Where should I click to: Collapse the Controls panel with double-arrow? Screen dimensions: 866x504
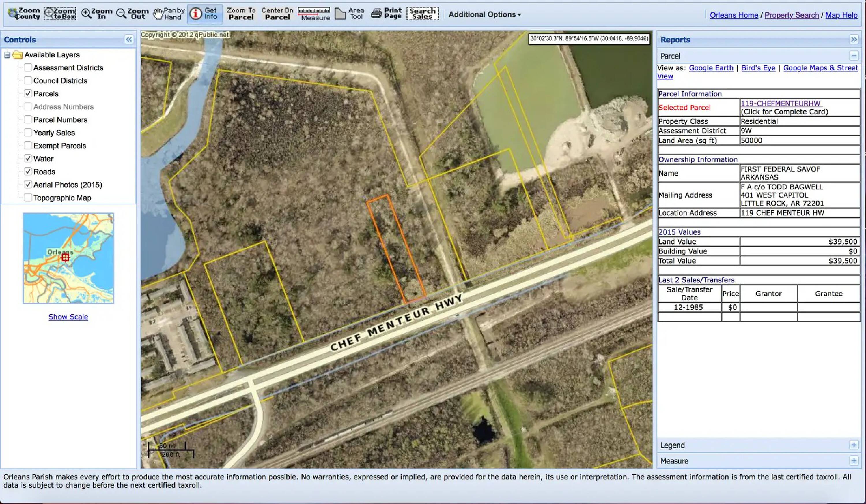pos(129,40)
